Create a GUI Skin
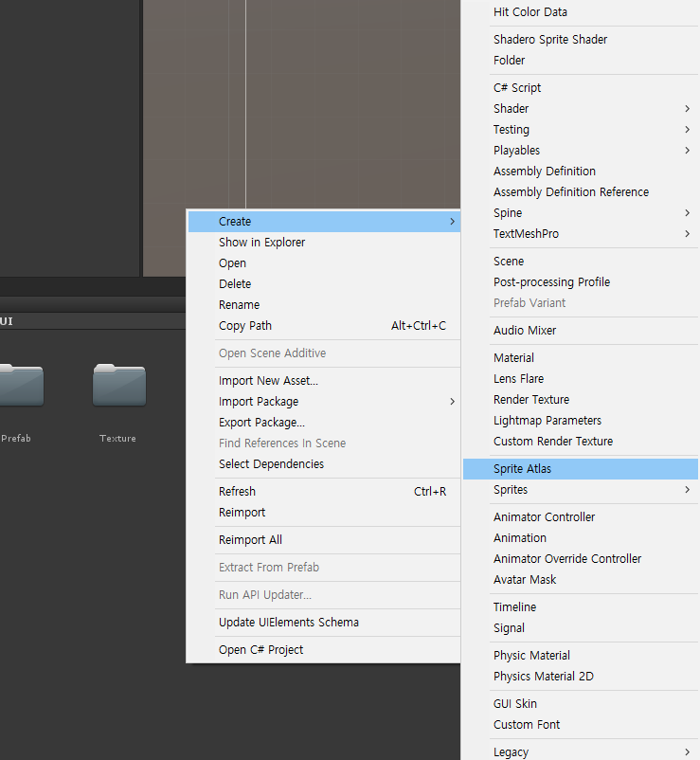The height and width of the screenshot is (760, 700). pos(581,704)
